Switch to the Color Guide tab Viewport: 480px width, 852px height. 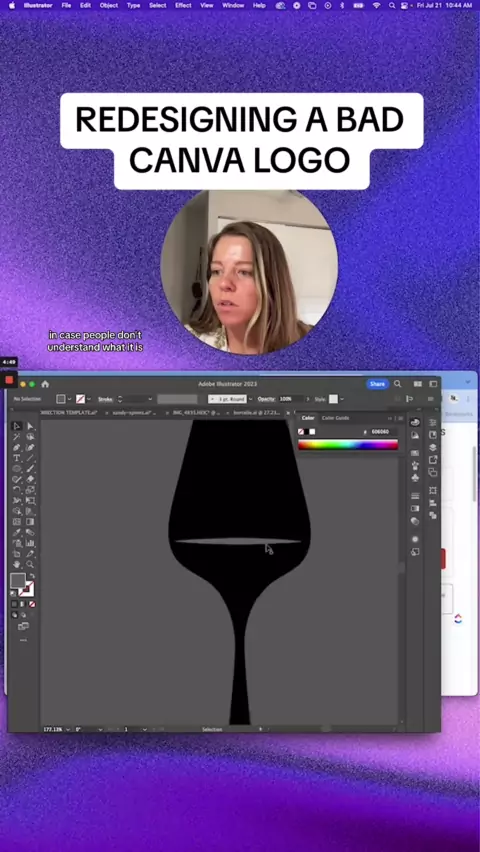[335, 418]
